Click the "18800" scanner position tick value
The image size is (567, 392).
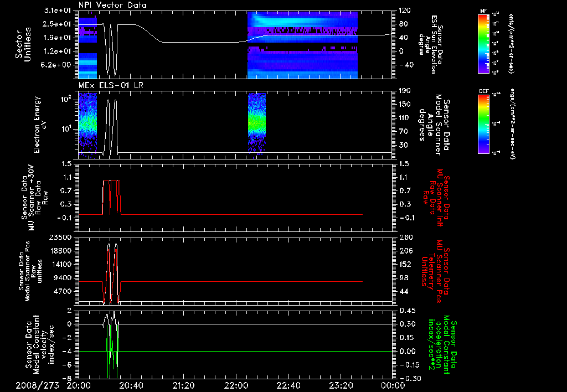click(60, 251)
